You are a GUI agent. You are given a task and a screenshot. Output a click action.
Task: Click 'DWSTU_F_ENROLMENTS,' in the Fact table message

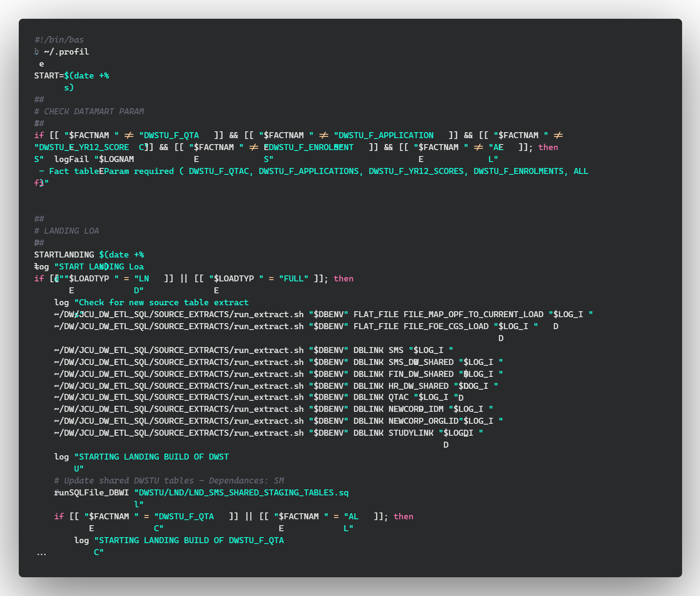click(521, 171)
